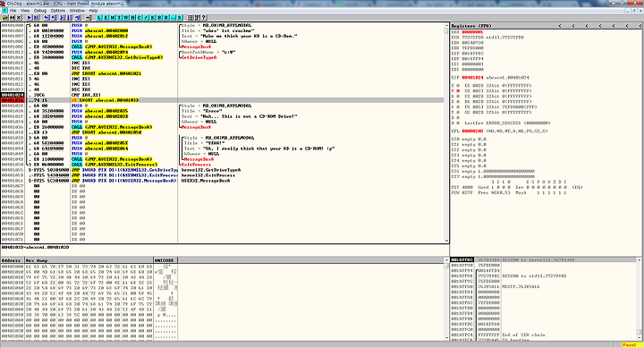Open Breakpoints window with B icon
This screenshot has height=348, width=644.
pyautogui.click(x=159, y=18)
